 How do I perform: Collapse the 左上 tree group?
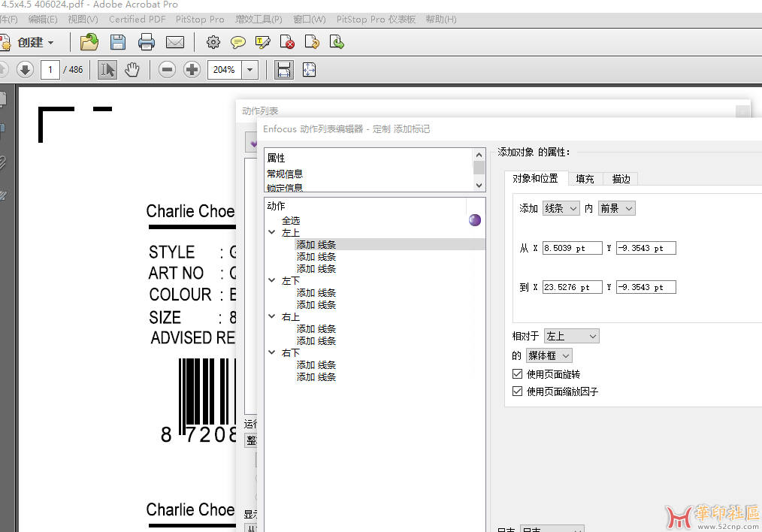[271, 232]
